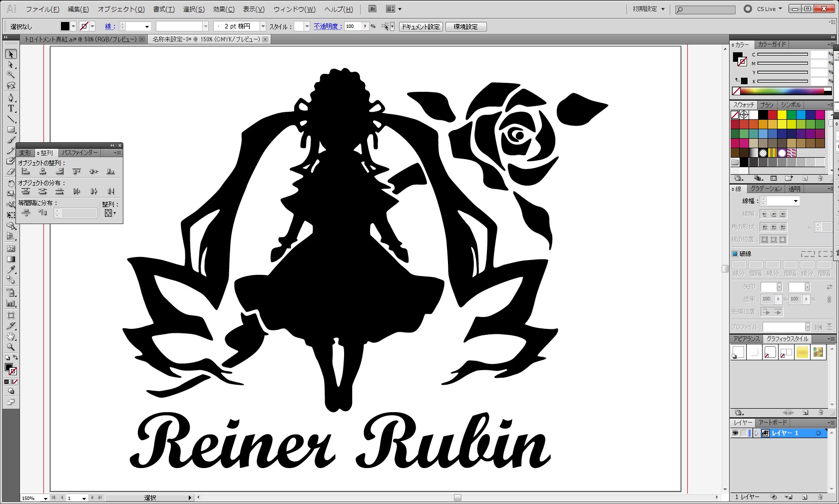Screen dimensions: 839x504
Task: Toggle lock column of レイヤー 1
Action: (744, 433)
